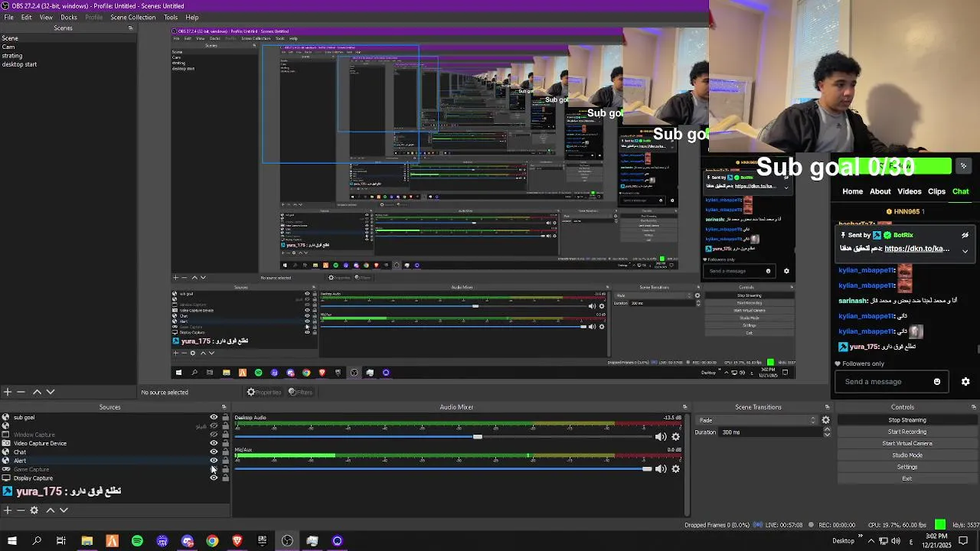
Task: Lock the sub goal source
Action: pos(225,418)
